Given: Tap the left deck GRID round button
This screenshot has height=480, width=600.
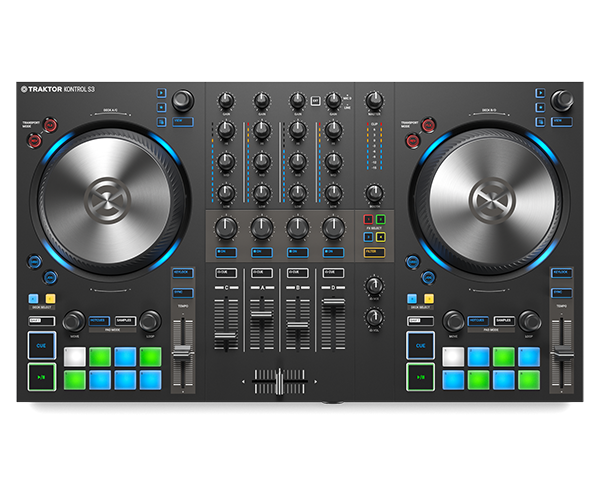Looking at the screenshot, I should coord(34,262).
